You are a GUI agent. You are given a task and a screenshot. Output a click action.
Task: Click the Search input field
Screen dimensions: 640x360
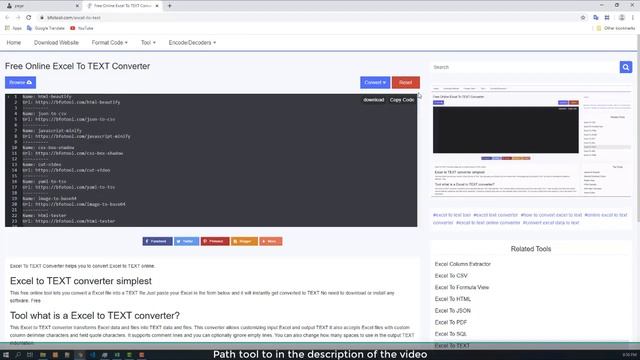(x=525, y=67)
